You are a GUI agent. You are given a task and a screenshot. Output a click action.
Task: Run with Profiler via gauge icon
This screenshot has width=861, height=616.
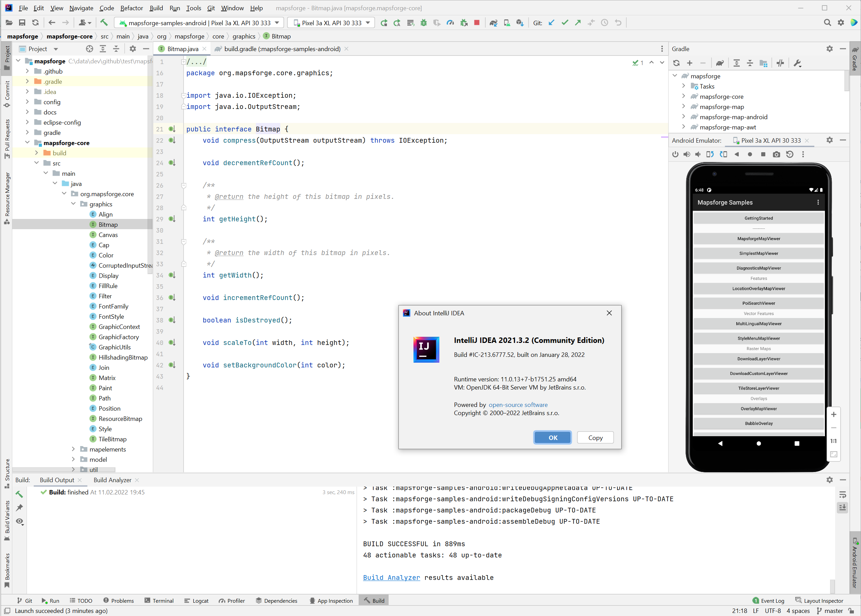click(x=450, y=22)
